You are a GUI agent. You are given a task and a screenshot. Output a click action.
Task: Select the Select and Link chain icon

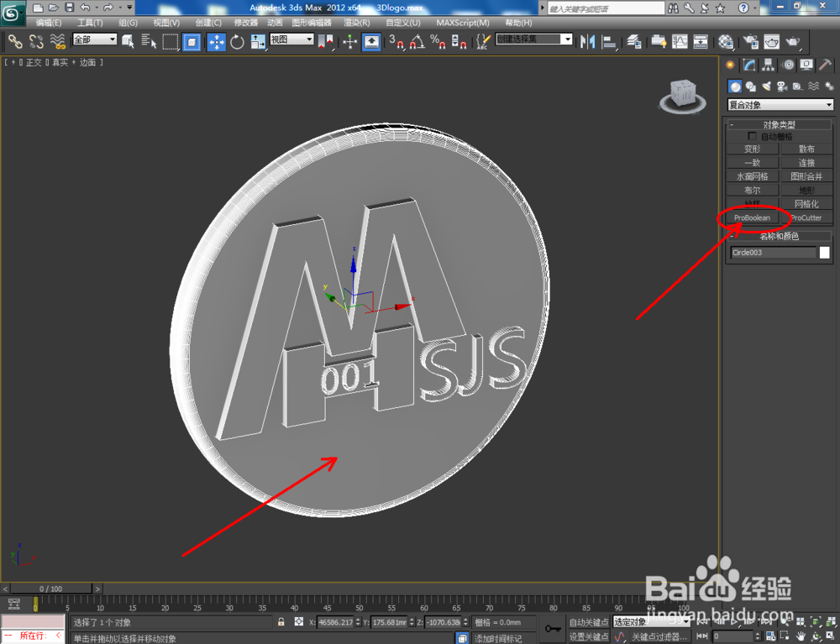[15, 42]
